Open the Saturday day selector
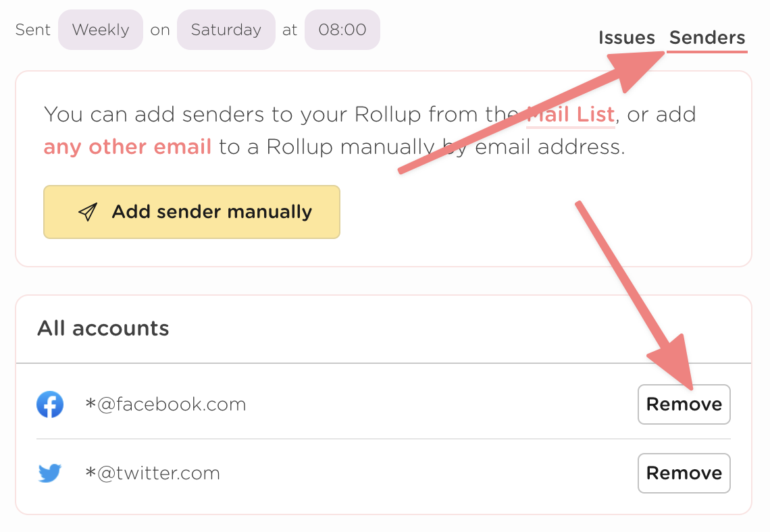The height and width of the screenshot is (532, 770). [226, 30]
